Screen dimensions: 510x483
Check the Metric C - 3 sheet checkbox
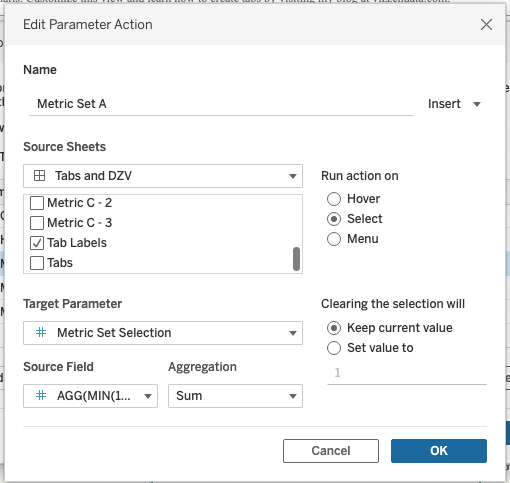[37, 223]
